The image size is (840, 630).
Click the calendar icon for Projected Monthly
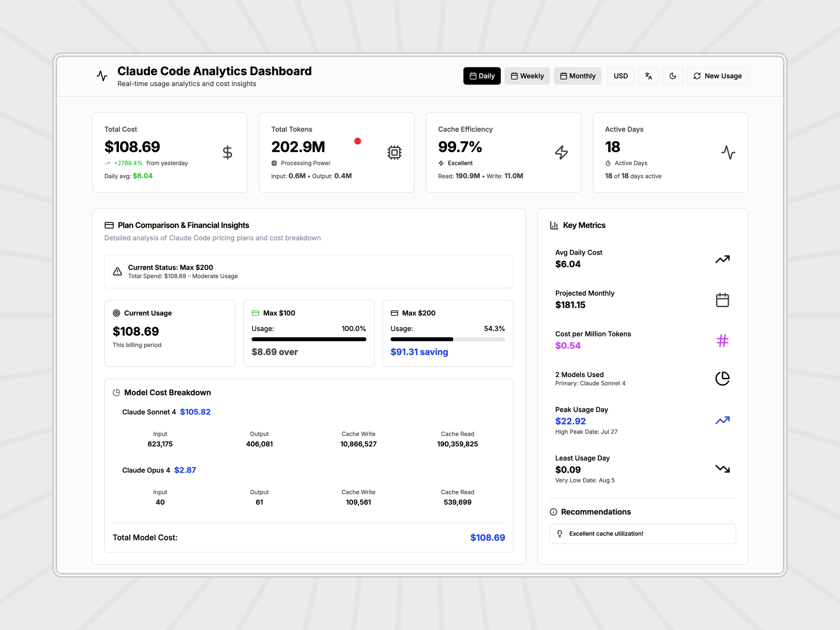tap(722, 300)
